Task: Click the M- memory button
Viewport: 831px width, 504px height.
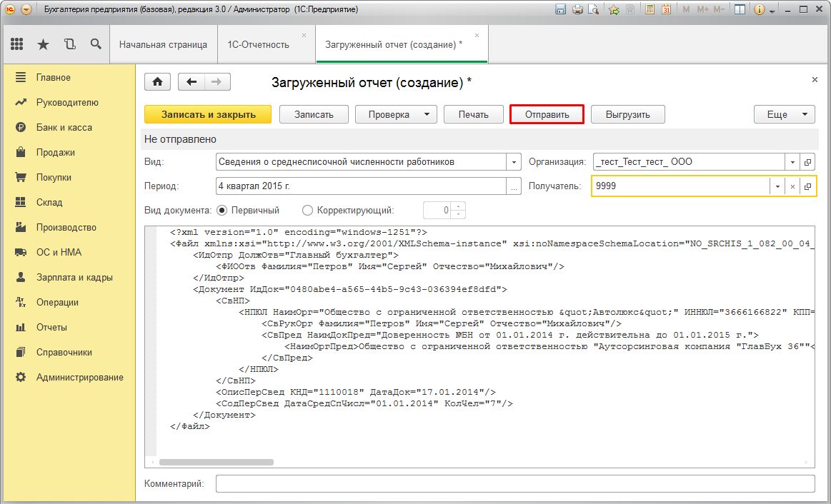Action: pyautogui.click(x=719, y=9)
